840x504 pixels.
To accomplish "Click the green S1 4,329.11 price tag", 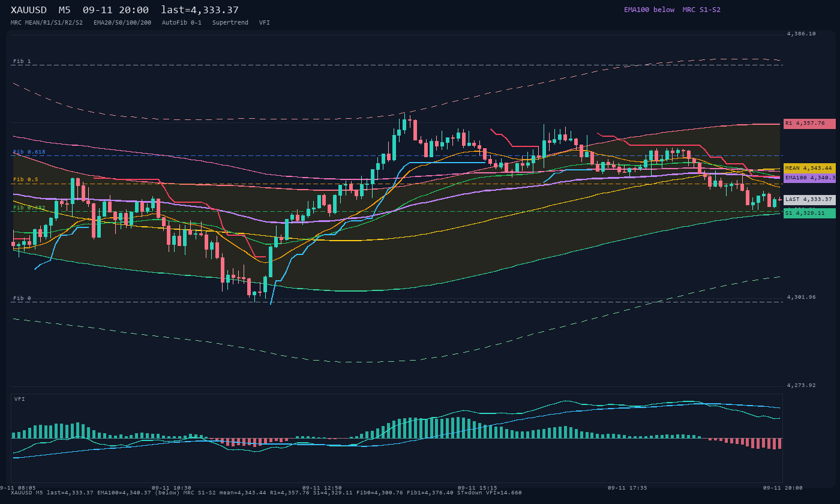I will (x=809, y=213).
